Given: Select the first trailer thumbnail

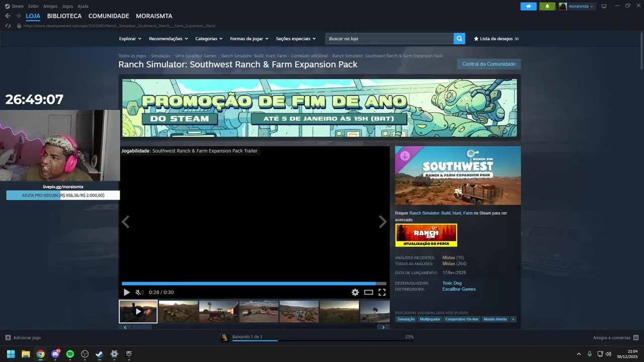Looking at the screenshot, I should pyautogui.click(x=138, y=311).
